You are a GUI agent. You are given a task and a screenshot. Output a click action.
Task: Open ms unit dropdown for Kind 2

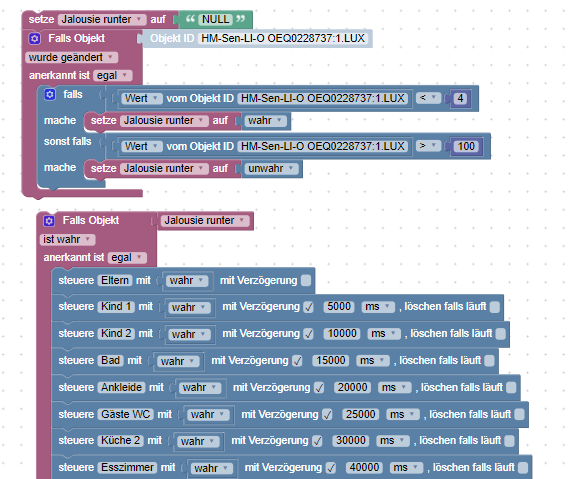point(384,334)
